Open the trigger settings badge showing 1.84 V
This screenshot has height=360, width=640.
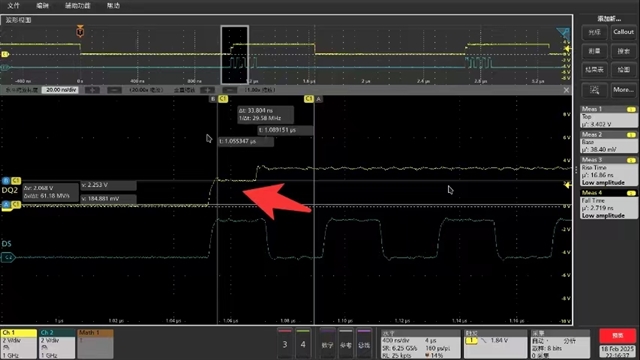click(x=495, y=344)
